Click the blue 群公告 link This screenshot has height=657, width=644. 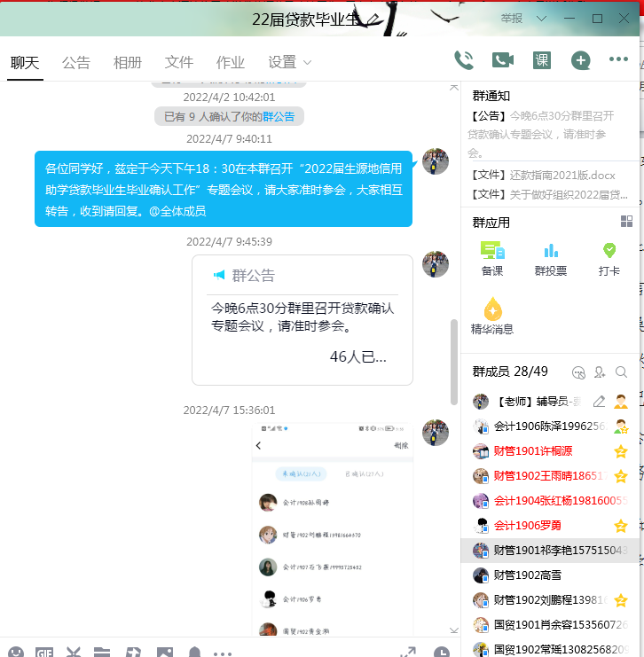pyautogui.click(x=279, y=116)
